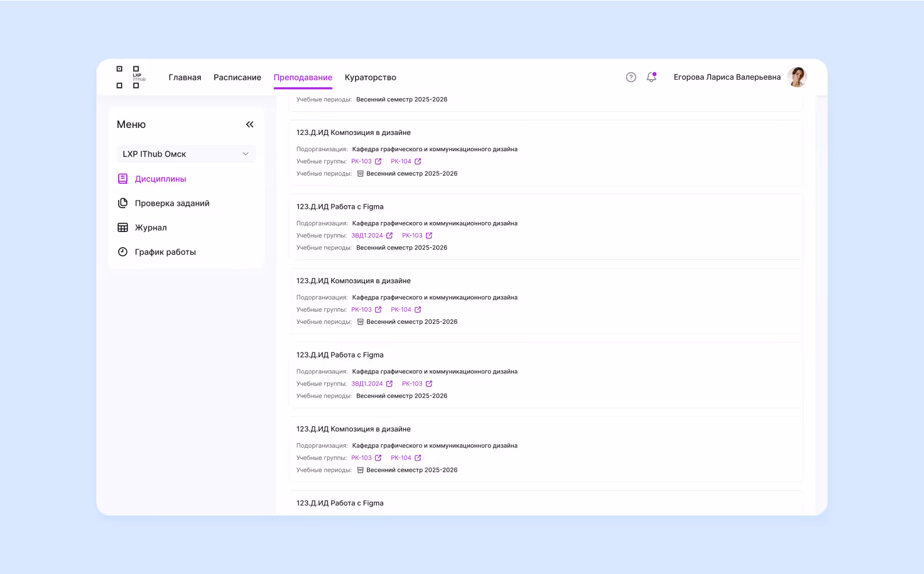Viewport: 924px width, 574px height.
Task: Open ЗВД1.2024 link in first Работа с Figma card
Action: [x=367, y=236]
